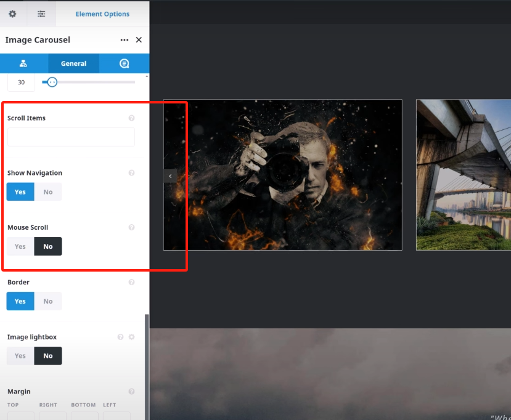Open the Image Carousel three-dot menu
This screenshot has height=420, width=511.
125,40
